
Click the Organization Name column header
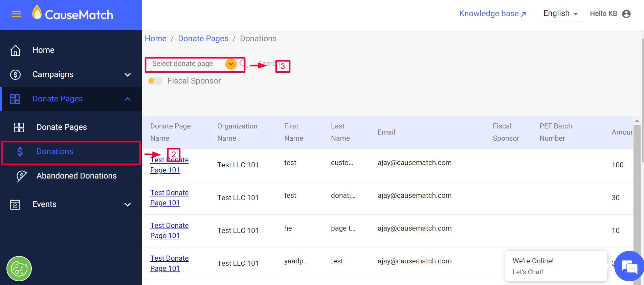[x=237, y=132]
